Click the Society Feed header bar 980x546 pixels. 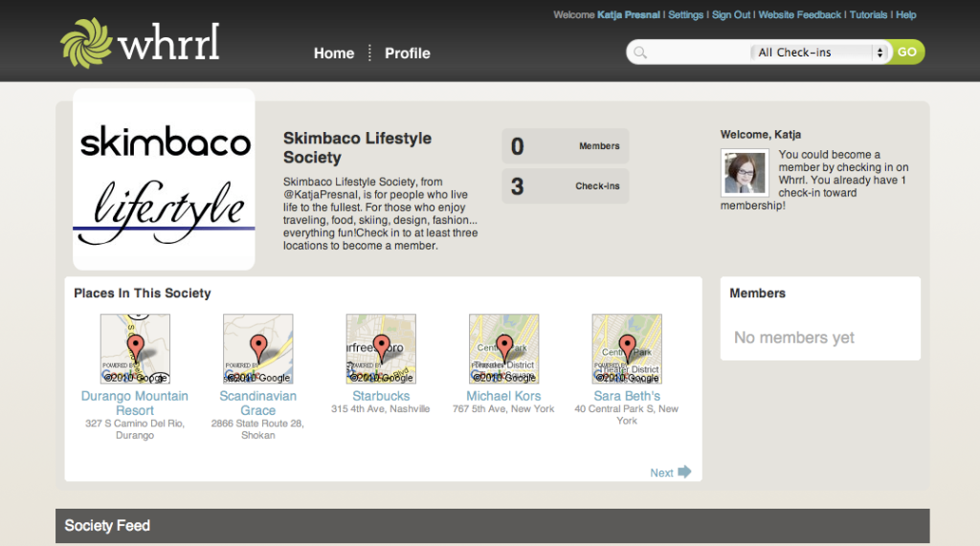(493, 525)
